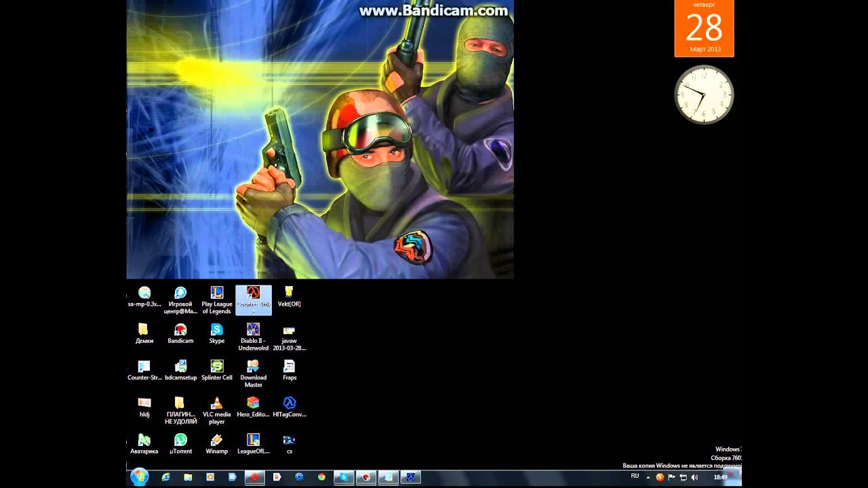The width and height of the screenshot is (868, 488).
Task: Click the calendar gadget showing 28
Action: tap(704, 28)
